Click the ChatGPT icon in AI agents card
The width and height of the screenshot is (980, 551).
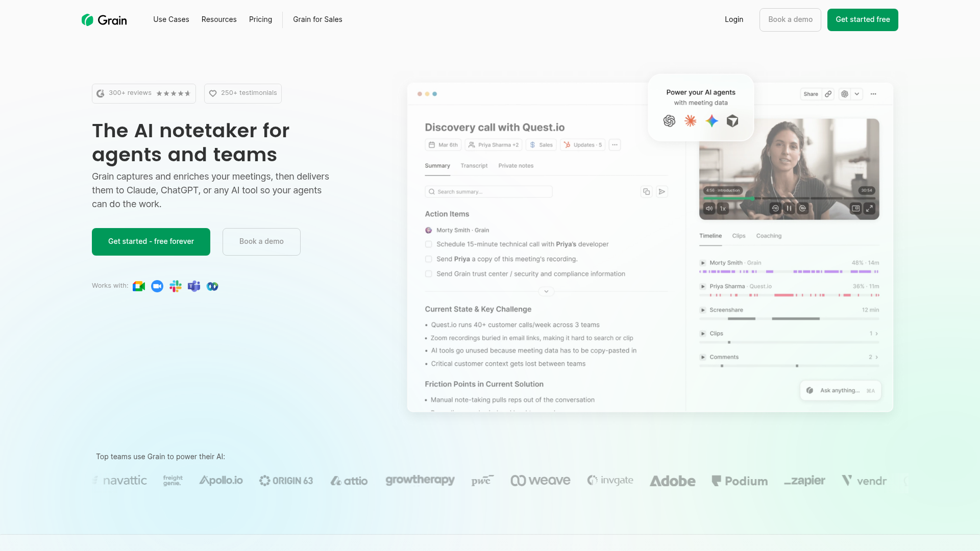point(669,121)
